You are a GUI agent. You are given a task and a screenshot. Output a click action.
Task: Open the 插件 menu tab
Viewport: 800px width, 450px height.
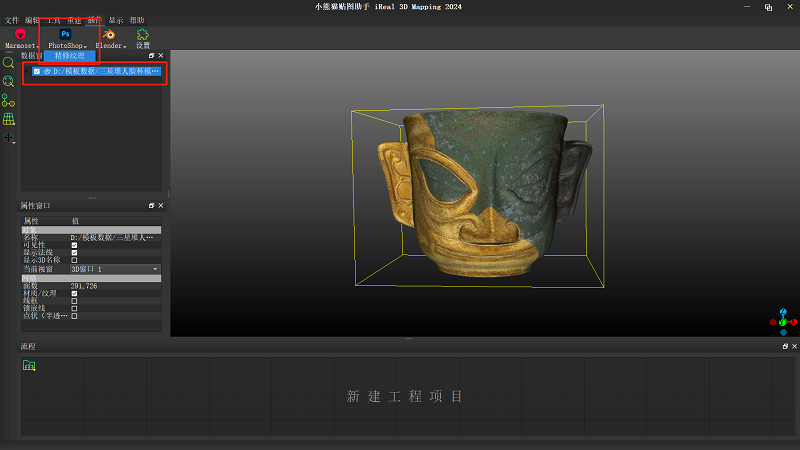point(94,20)
